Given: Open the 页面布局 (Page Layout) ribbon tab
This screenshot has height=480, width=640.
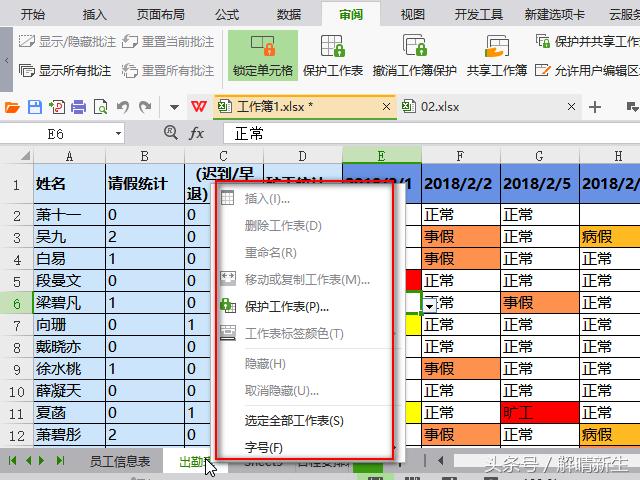Looking at the screenshot, I should [160, 15].
